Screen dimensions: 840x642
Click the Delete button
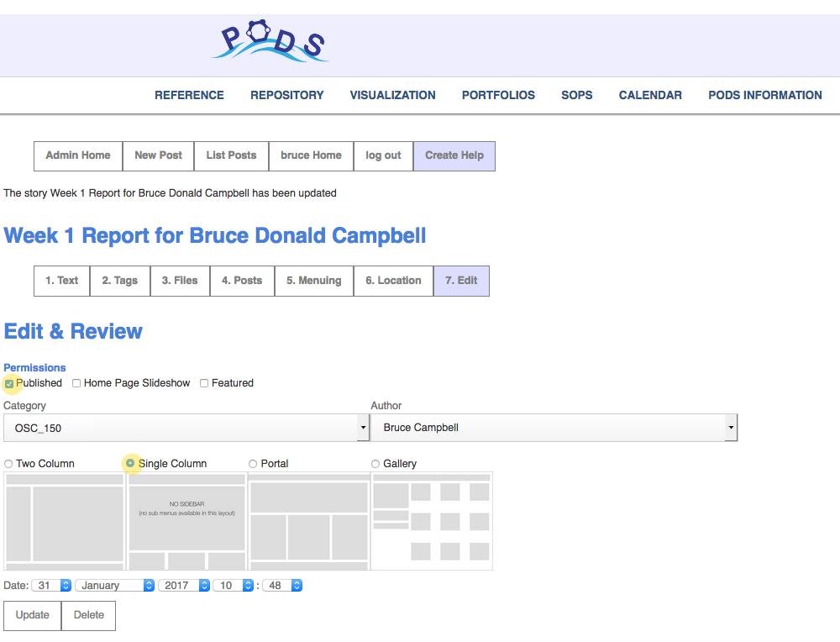pyautogui.click(x=88, y=615)
